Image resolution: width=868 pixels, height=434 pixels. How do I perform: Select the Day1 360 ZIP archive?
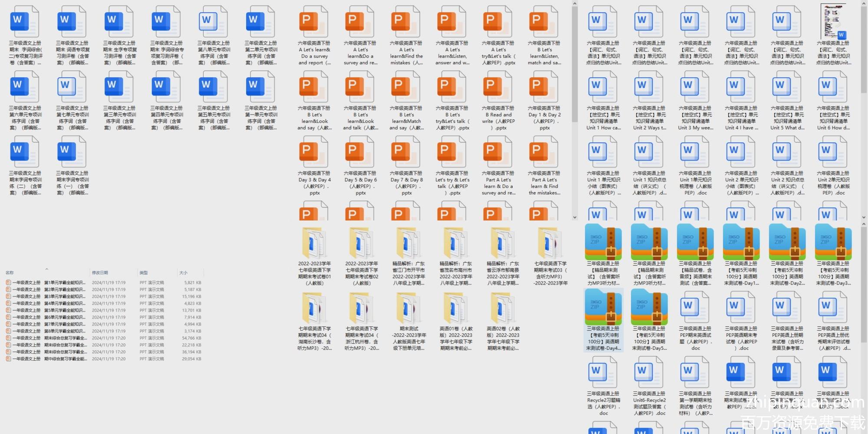coord(741,243)
